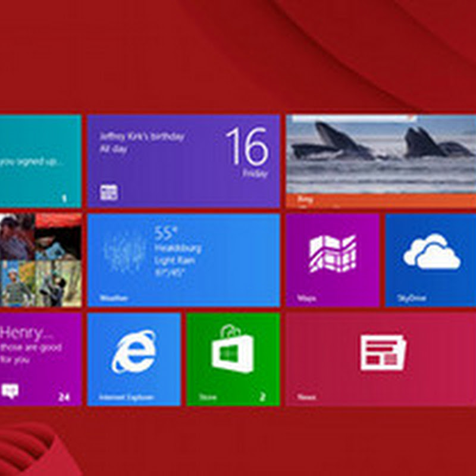Open the Internet Explorer tile
The height and width of the screenshot is (476, 476).
134,359
